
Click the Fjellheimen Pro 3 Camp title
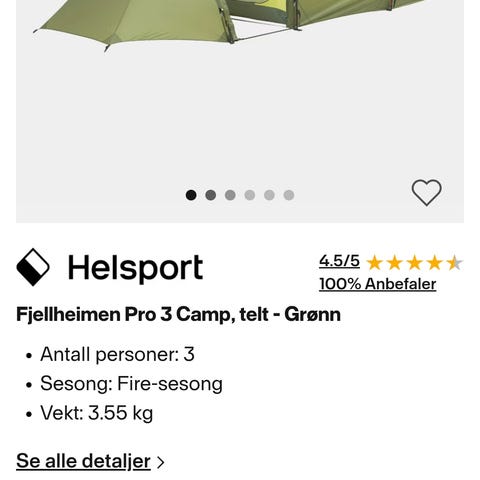pos(178,314)
